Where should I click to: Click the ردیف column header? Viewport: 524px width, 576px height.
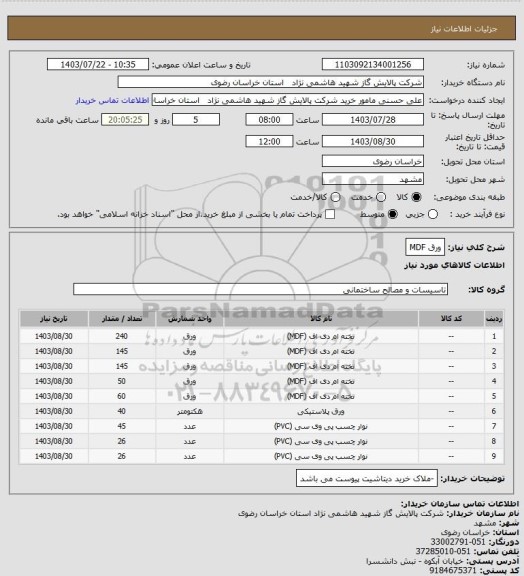(494, 318)
